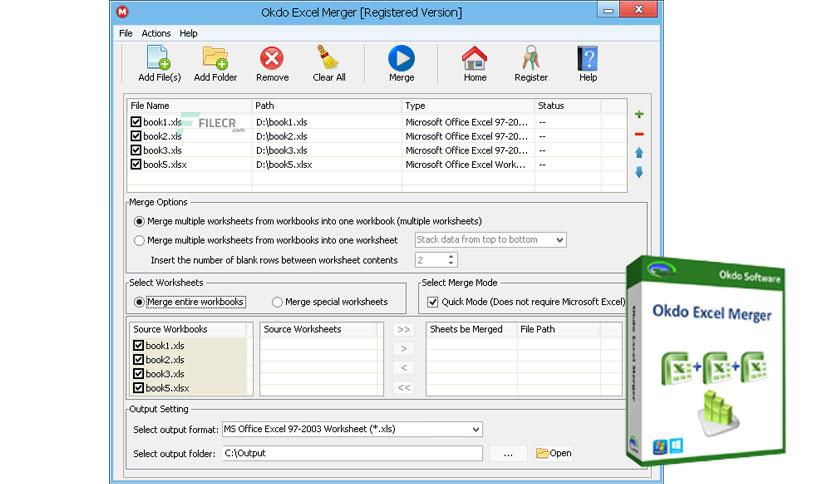Open the Home house icon
This screenshot has height=484, width=836.
(x=475, y=58)
